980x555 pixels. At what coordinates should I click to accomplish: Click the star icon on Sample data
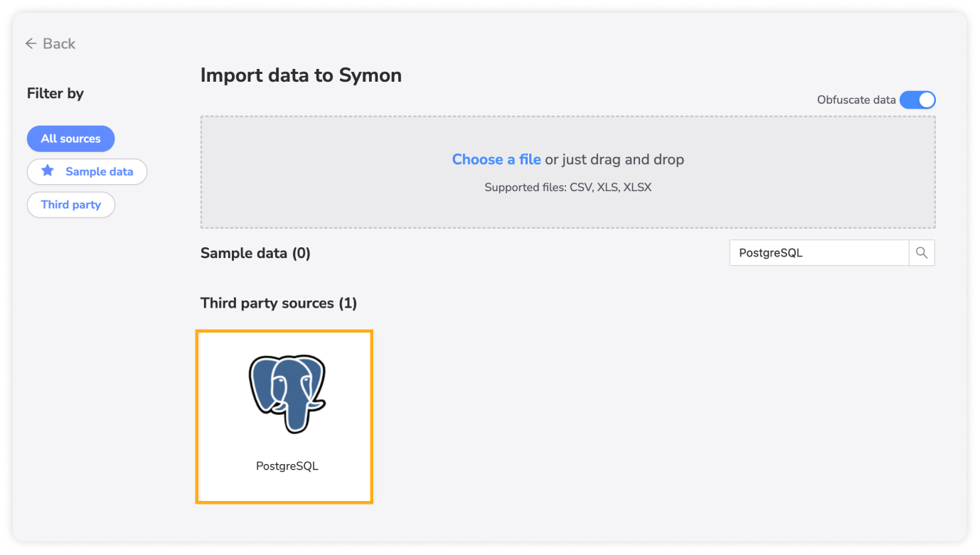click(48, 171)
